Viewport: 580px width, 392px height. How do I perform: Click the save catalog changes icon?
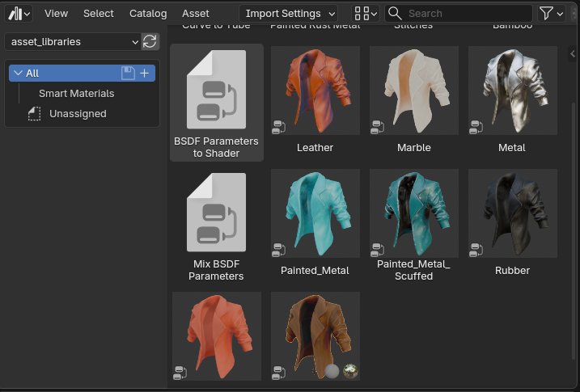(x=128, y=73)
